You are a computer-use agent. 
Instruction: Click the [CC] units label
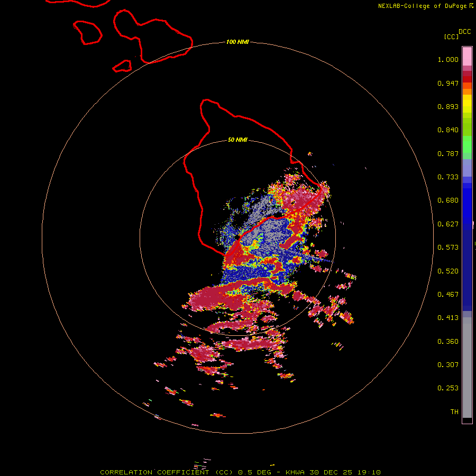coord(451,36)
